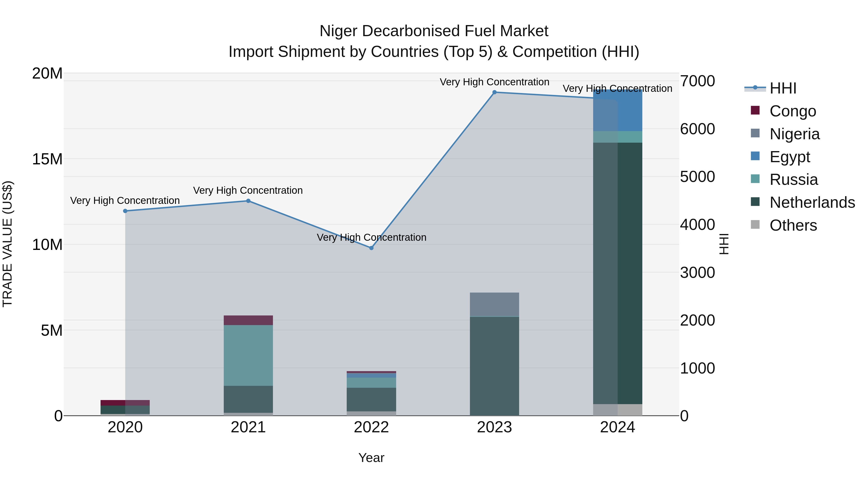Screen dimensions: 868x488
Task: Click the 'Niger Decarbonised Fuel Market' title
Action: tap(434, 31)
